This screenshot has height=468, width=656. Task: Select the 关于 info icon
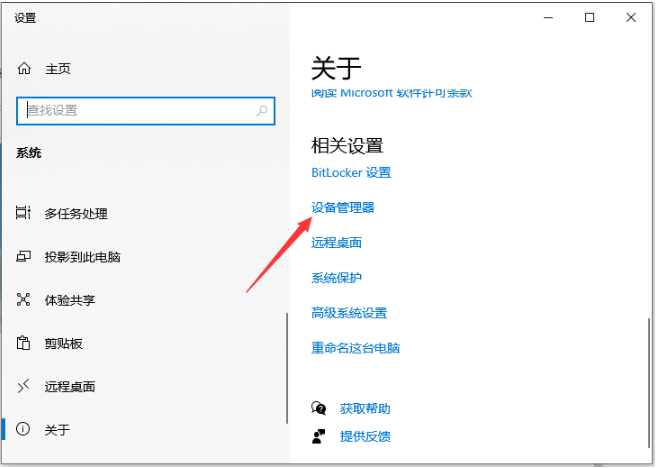coord(24,430)
